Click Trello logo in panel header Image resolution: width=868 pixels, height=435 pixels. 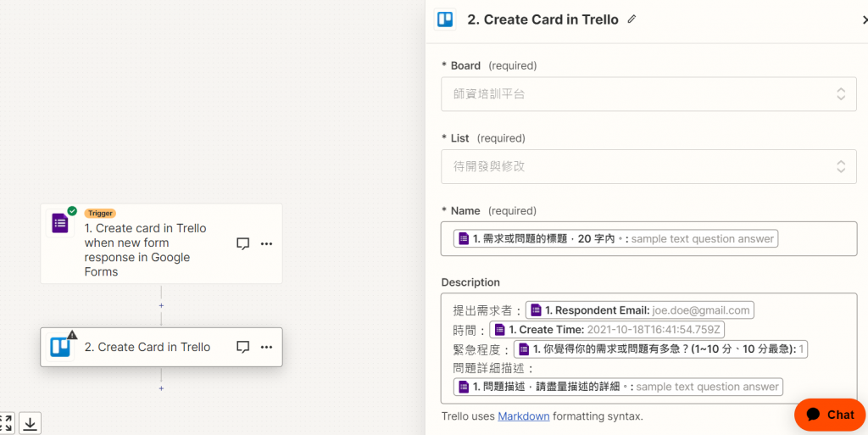tap(444, 20)
